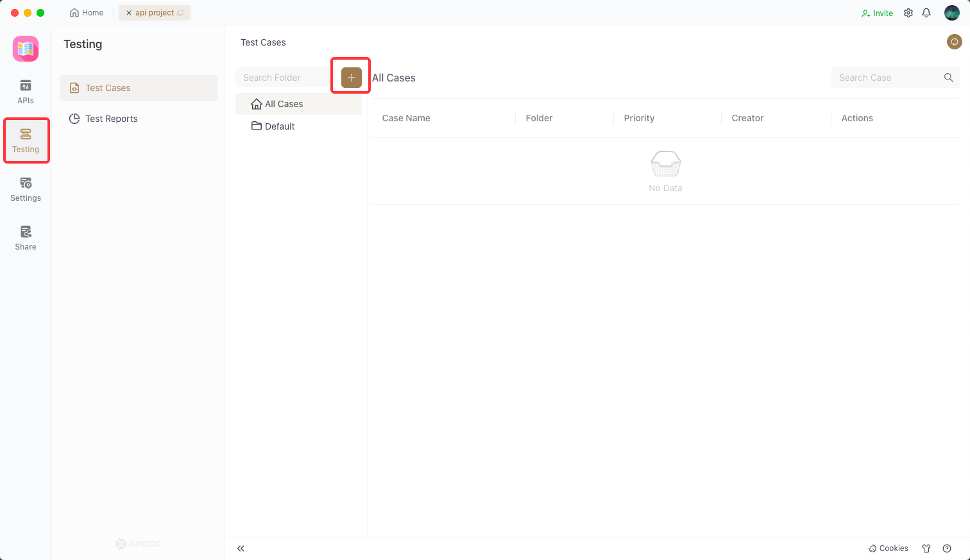Collapse the panel with the double chevron

click(x=241, y=548)
